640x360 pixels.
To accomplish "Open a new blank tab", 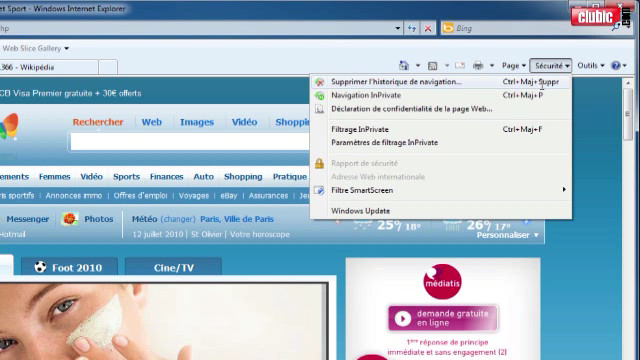I will click(108, 67).
